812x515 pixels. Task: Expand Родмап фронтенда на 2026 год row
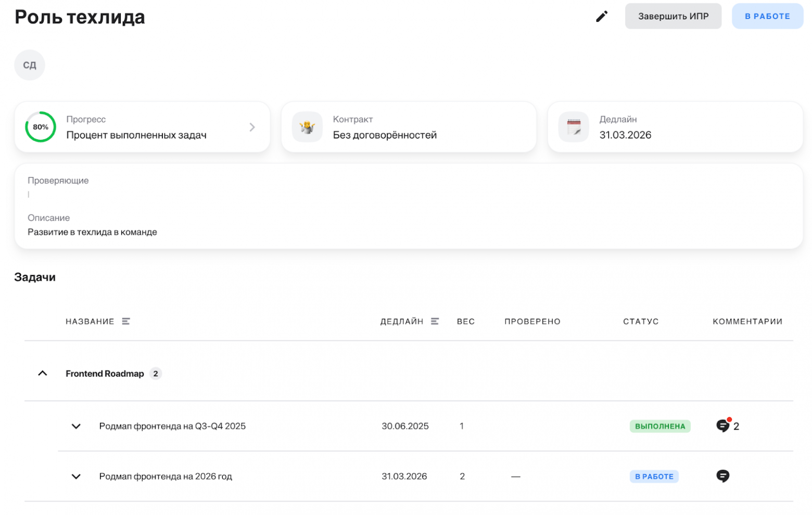pyautogui.click(x=76, y=477)
